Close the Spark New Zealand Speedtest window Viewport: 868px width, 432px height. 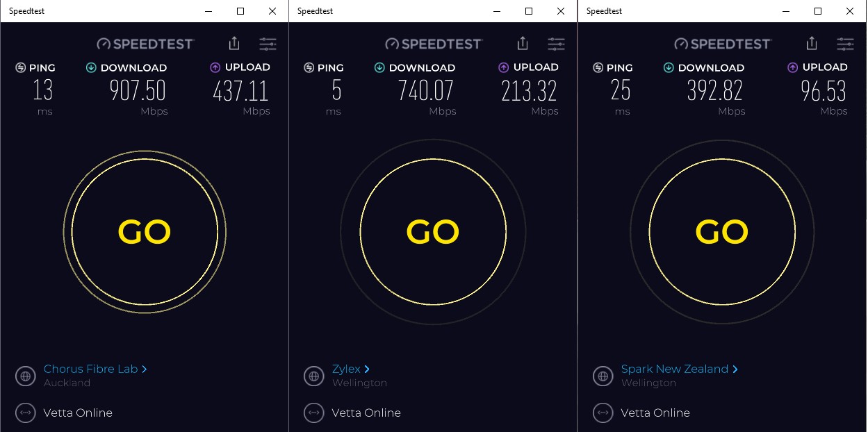tap(849, 11)
